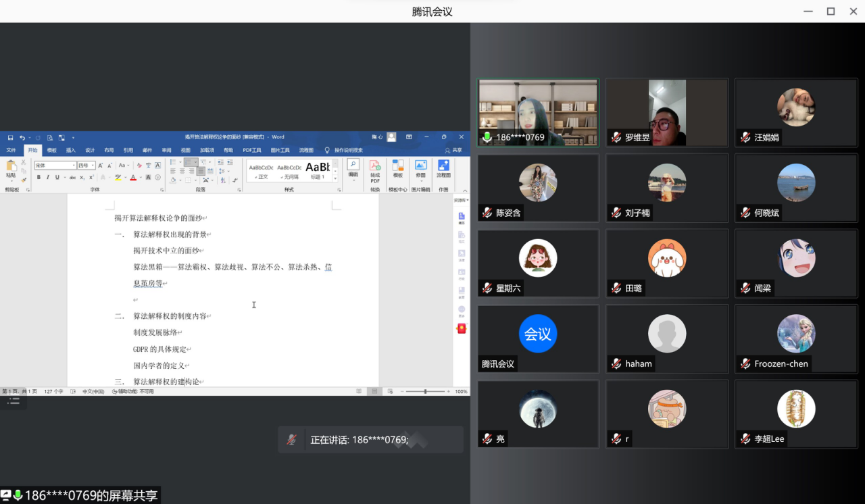Viewport: 865px width, 504px height.
Task: Click the zoom slider in Word's status bar
Action: (x=425, y=392)
